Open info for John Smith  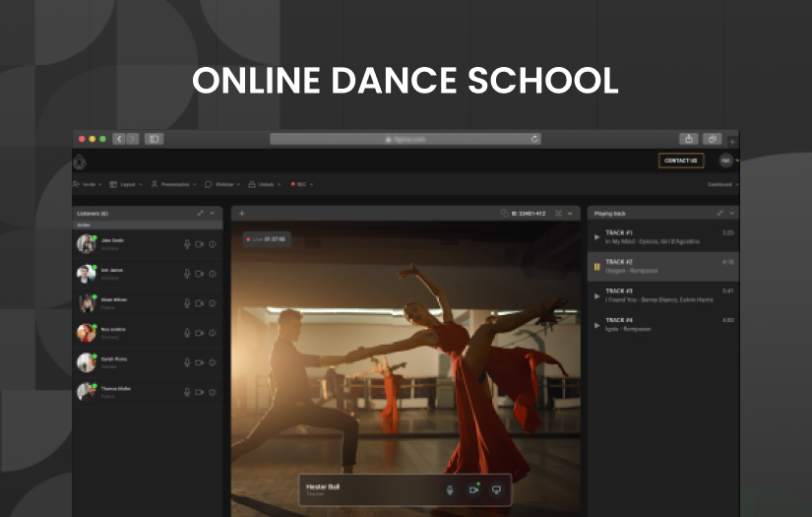click(x=213, y=244)
